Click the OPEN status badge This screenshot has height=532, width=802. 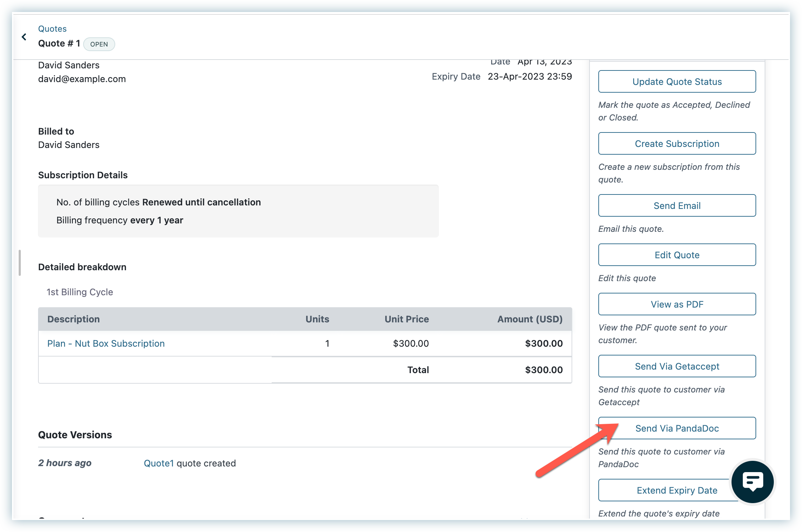[99, 44]
